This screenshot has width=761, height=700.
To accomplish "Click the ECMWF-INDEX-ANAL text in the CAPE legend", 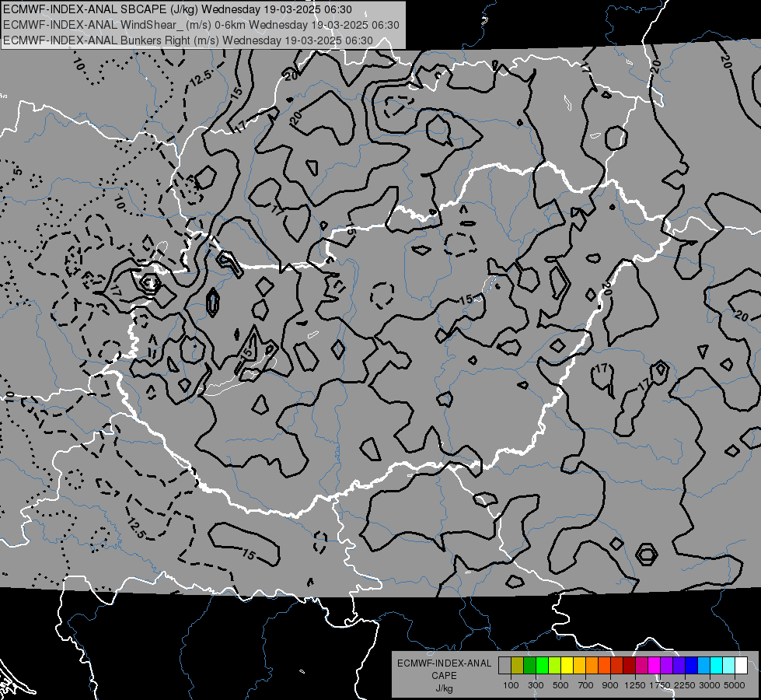I will [x=444, y=663].
